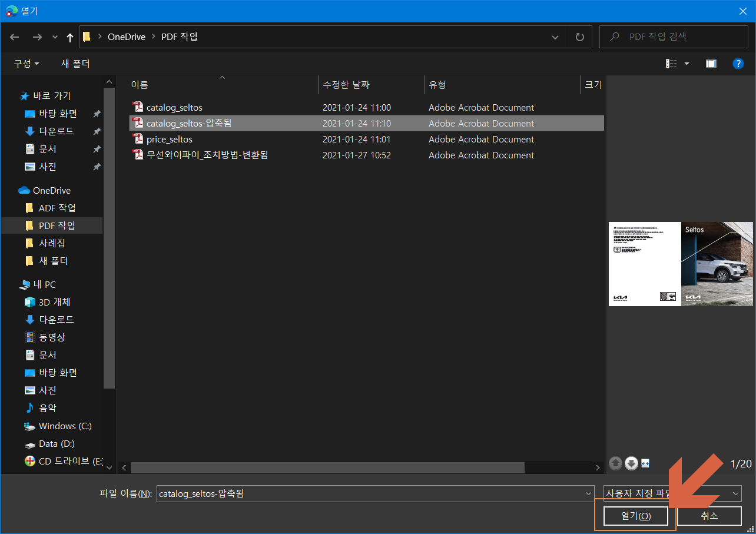Open view options dropdown arrow

click(x=687, y=64)
